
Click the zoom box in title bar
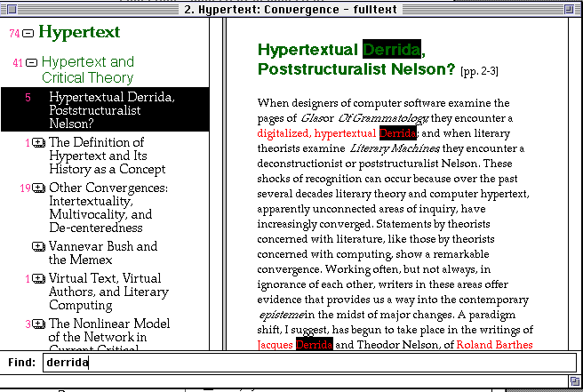[x=569, y=9]
